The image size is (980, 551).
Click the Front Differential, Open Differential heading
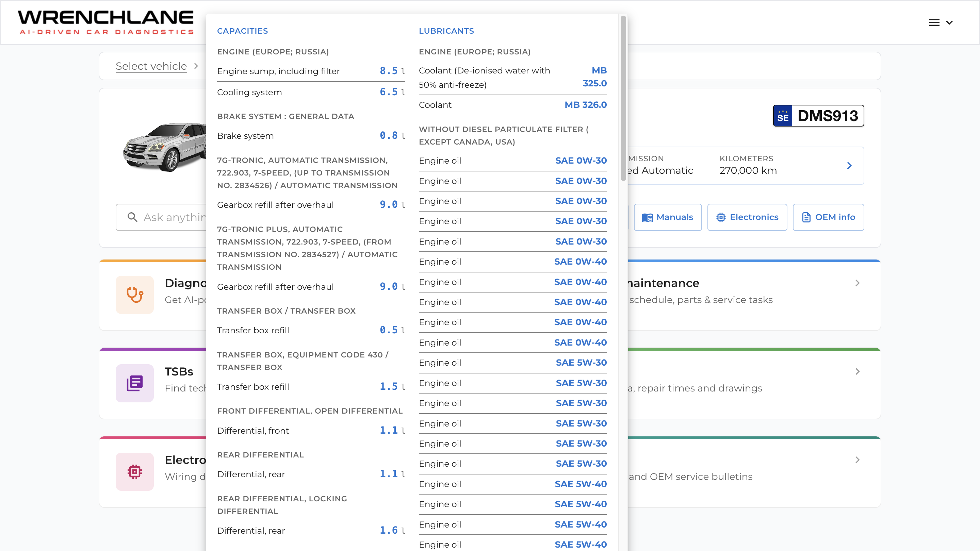[x=310, y=411]
